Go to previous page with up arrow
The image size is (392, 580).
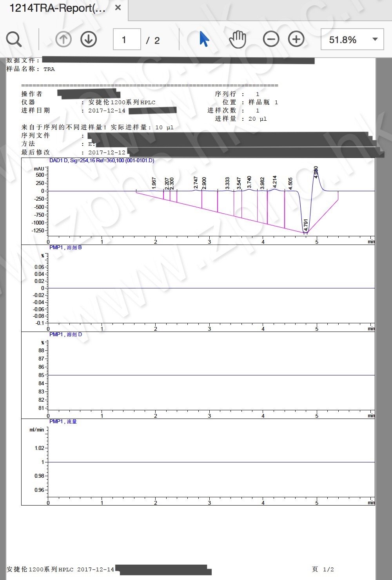click(x=64, y=40)
